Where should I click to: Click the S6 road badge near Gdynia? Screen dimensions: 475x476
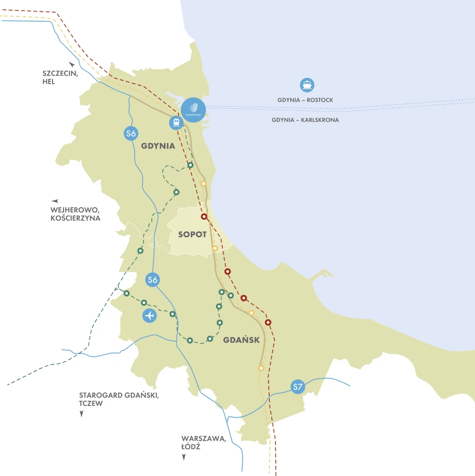(x=131, y=133)
